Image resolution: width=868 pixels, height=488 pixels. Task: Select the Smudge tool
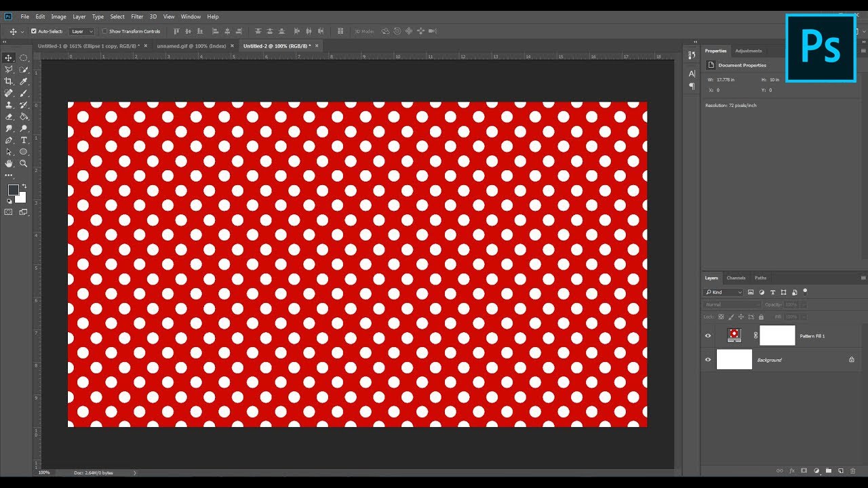tap(9, 128)
